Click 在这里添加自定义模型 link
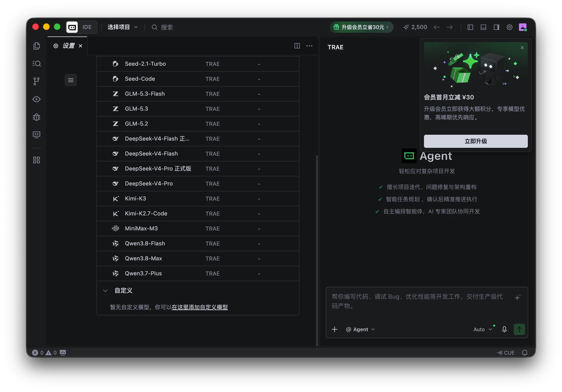This screenshot has height=392, width=562. pos(200,307)
